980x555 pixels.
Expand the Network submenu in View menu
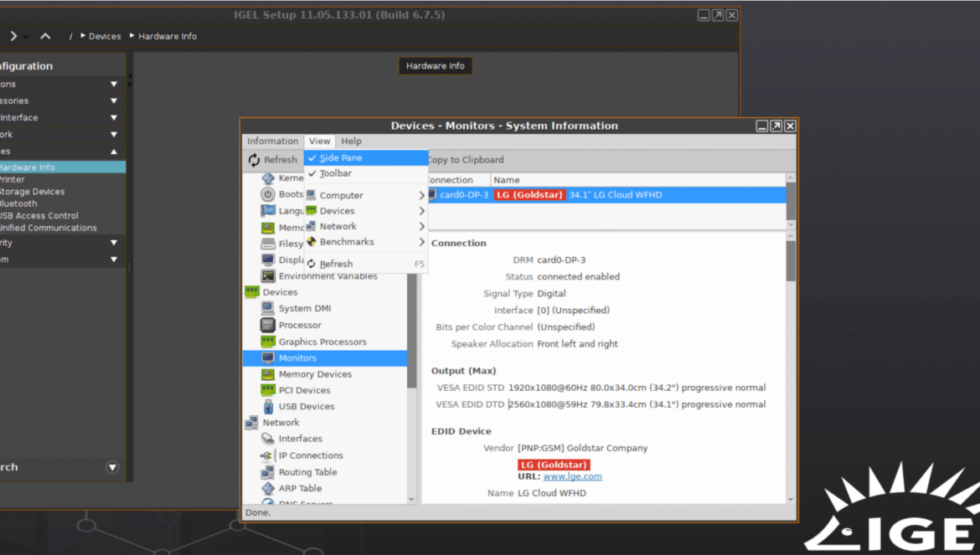tap(422, 226)
